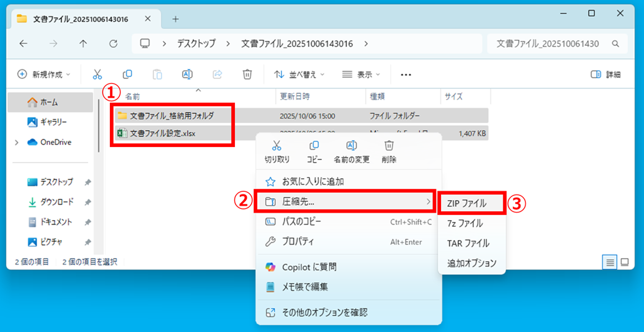Expand chevron after デスクトップ in address bar
Viewport: 644px width, 332px height.
[x=228, y=44]
